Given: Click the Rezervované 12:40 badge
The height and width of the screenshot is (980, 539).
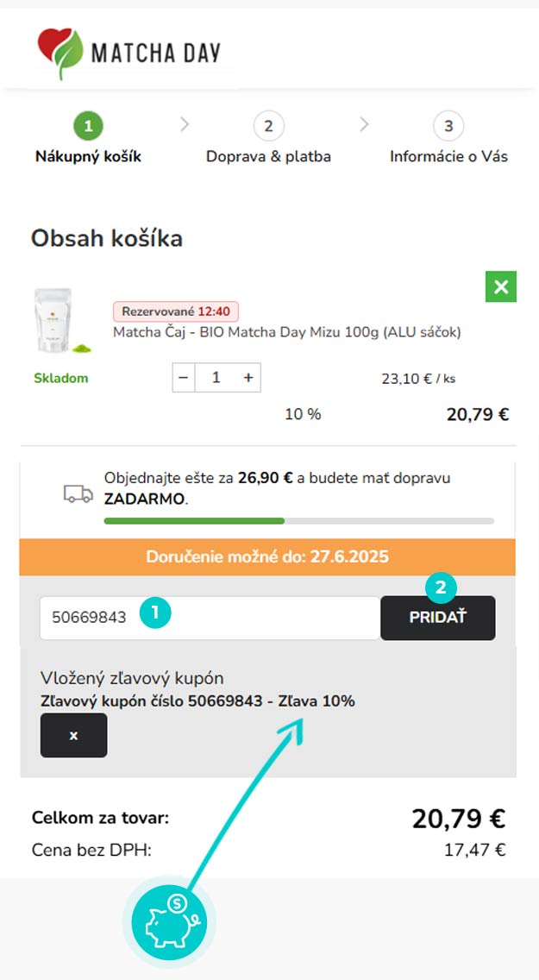Looking at the screenshot, I should coord(176,311).
